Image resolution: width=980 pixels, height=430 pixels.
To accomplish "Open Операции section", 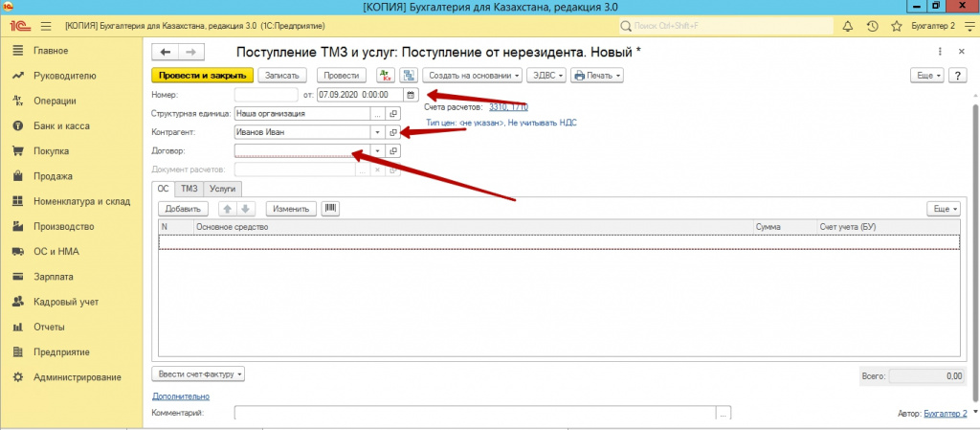I will (55, 101).
